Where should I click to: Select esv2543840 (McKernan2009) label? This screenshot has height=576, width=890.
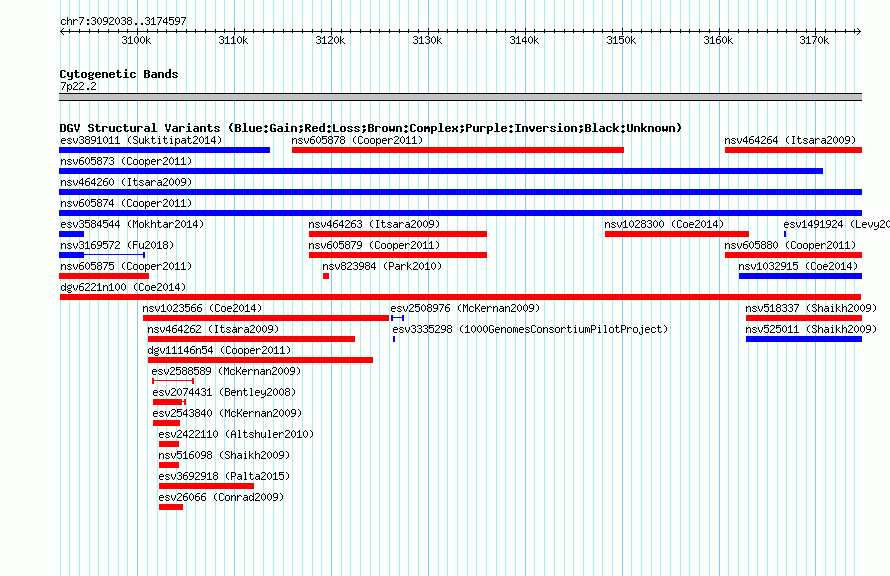pyautogui.click(x=227, y=413)
